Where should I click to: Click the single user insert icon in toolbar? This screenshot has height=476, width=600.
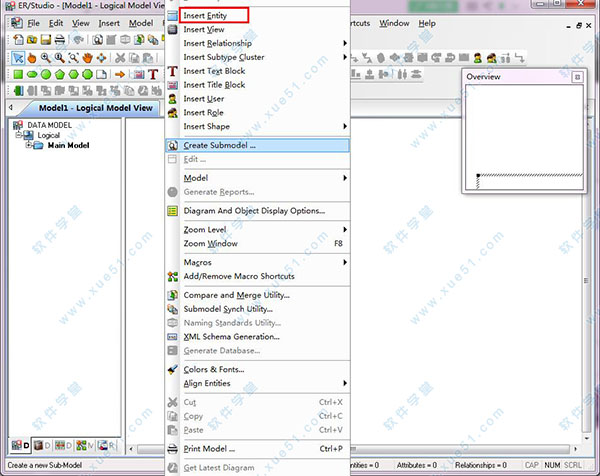(x=478, y=58)
